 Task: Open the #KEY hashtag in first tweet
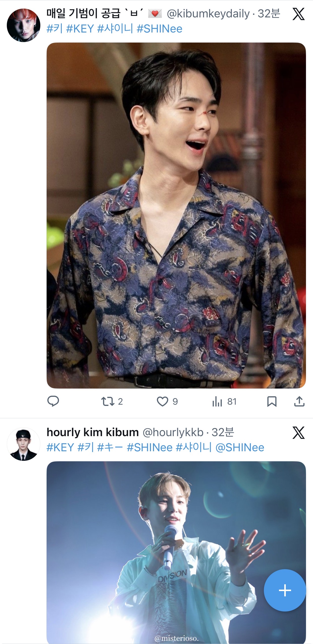click(x=80, y=29)
